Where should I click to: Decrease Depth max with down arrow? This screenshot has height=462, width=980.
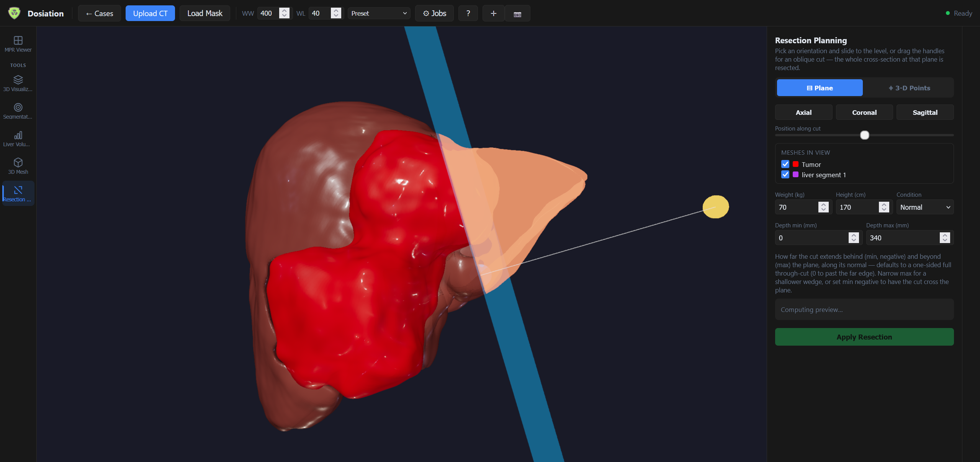(x=945, y=240)
